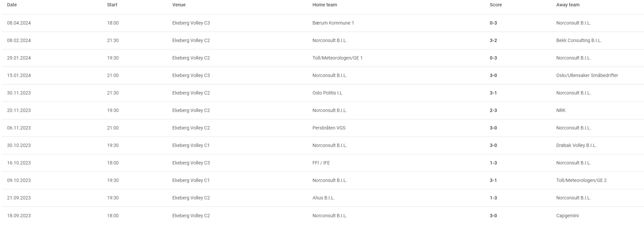Image resolution: width=644 pixels, height=225 pixels.
Task: Open Oslo/Ullensaker Småbedrifter team
Action: coord(587,75)
